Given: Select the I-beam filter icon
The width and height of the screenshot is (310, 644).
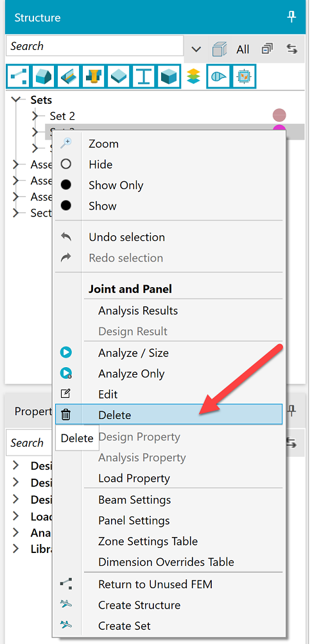Looking at the screenshot, I should (x=144, y=76).
